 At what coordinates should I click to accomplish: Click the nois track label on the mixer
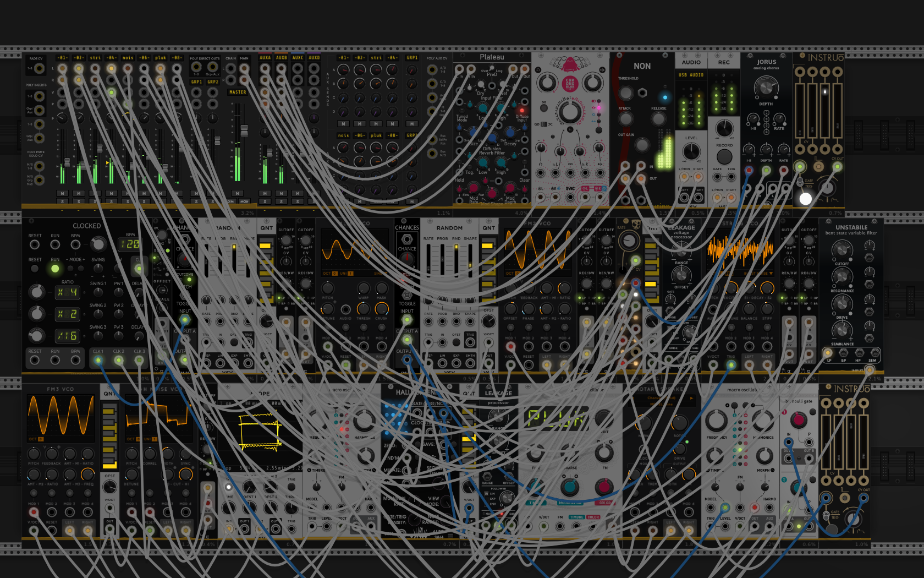(128, 57)
